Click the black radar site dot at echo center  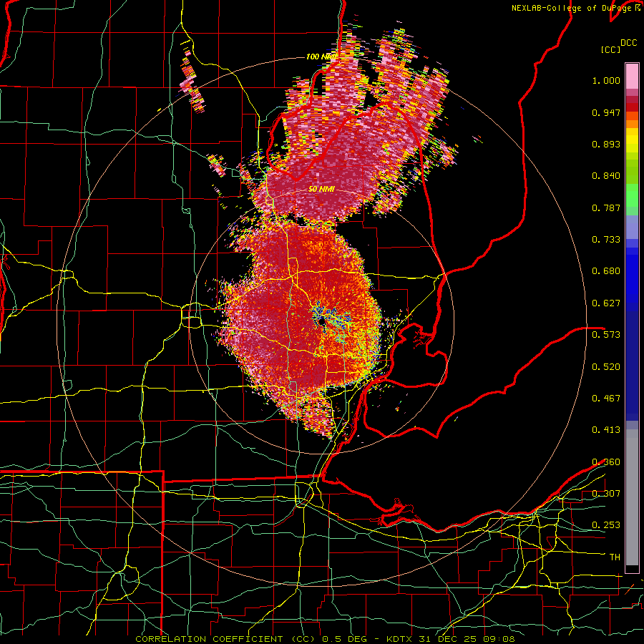tap(323, 321)
